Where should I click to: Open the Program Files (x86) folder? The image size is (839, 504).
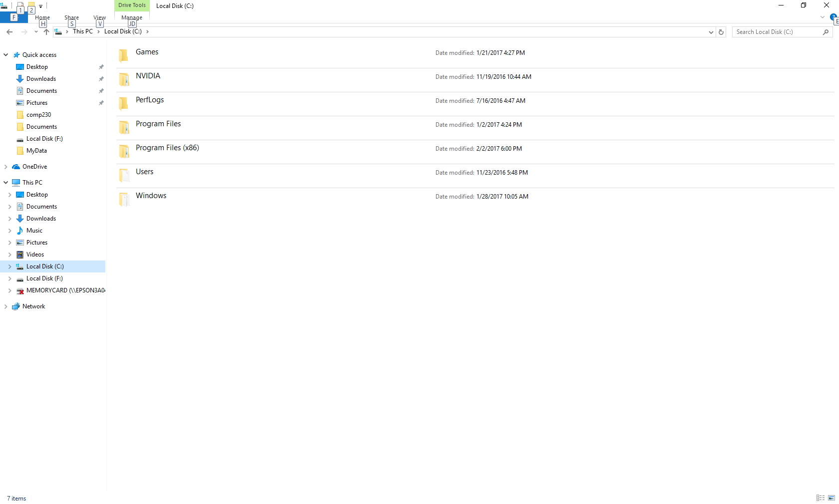point(167,148)
